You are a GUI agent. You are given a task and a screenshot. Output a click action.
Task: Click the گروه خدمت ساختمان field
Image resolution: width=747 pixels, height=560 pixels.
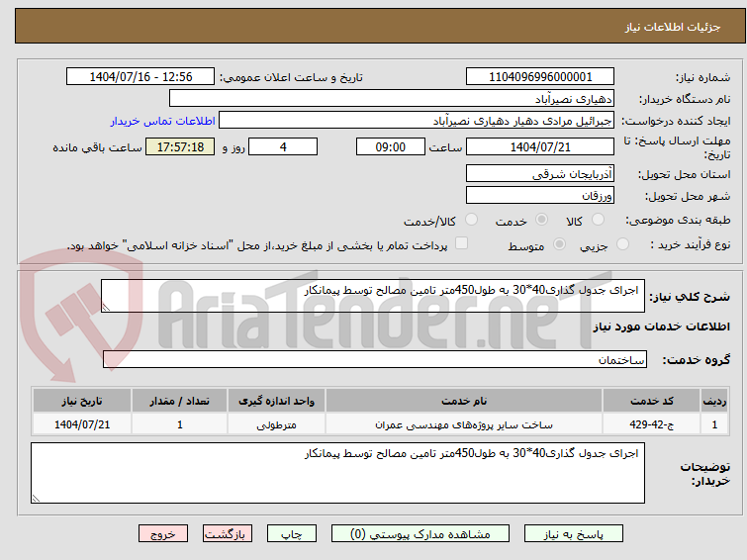[x=375, y=359]
